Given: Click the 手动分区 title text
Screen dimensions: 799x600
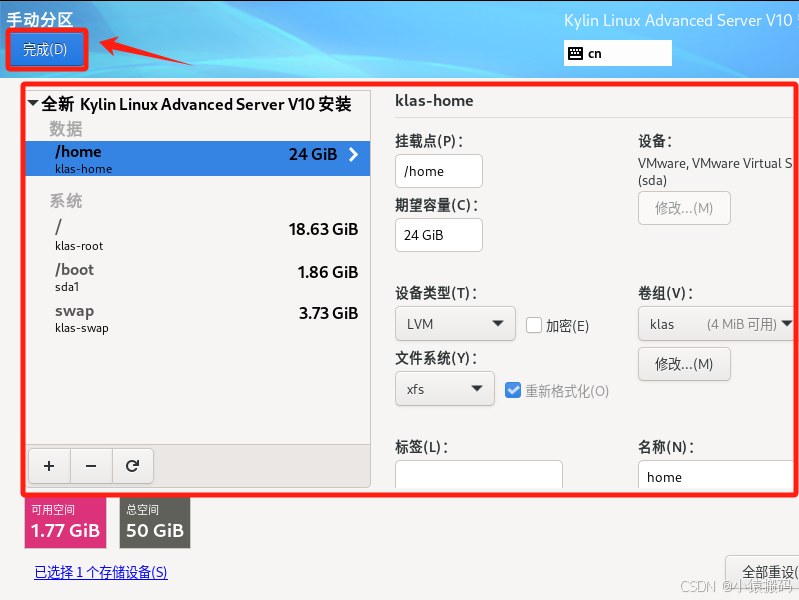Looking at the screenshot, I should point(40,19).
